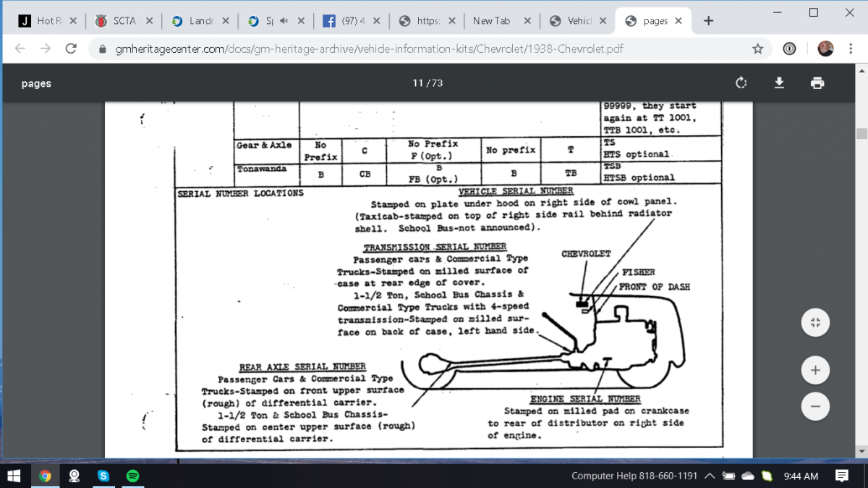Close the current pages tab
Image resolution: width=868 pixels, height=488 pixels.
click(678, 21)
